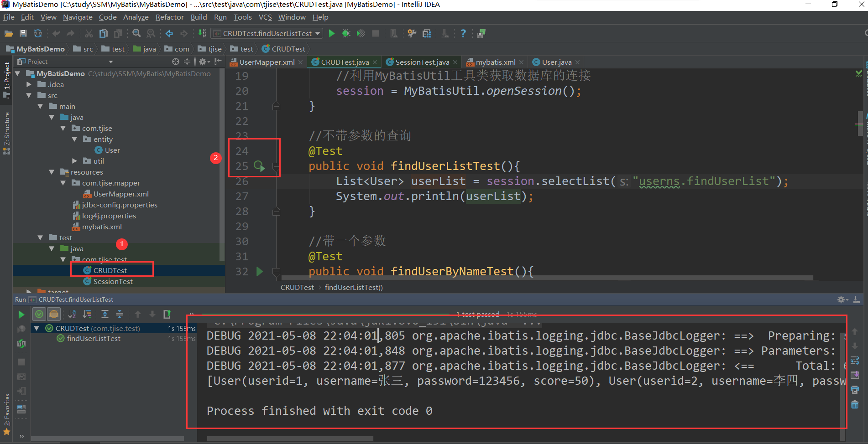Close the mybatis.xml editor tab
This screenshot has width=868, height=444.
[x=521, y=62]
